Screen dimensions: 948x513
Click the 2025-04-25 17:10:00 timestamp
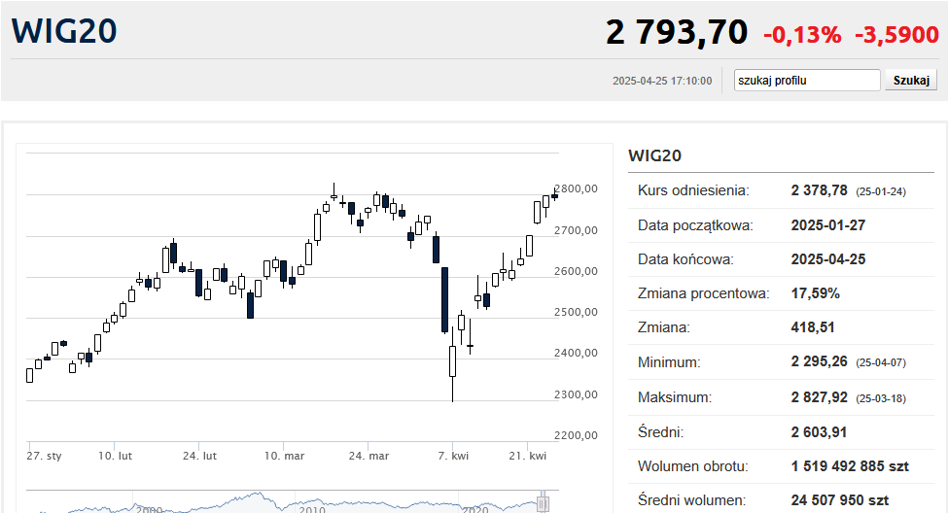(x=662, y=81)
